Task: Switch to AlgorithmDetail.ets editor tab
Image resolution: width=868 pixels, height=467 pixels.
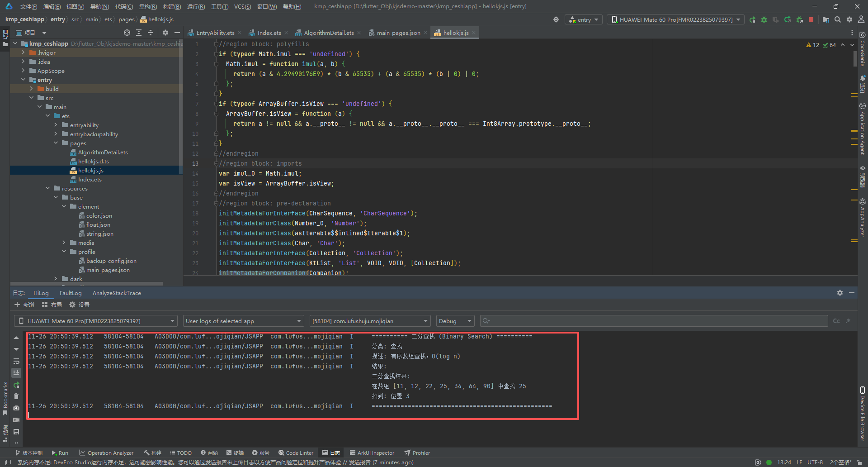Action: (329, 33)
